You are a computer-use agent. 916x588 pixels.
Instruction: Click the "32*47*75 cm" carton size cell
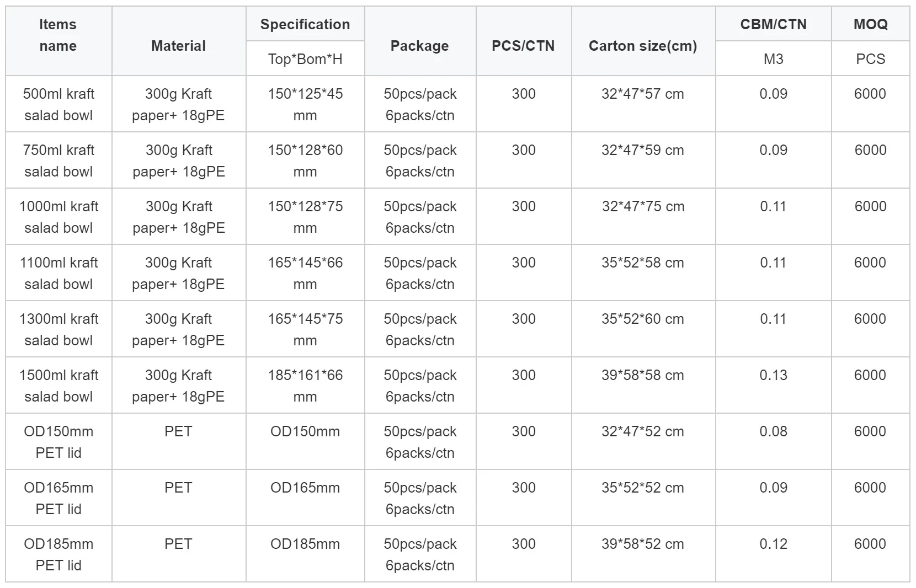click(643, 206)
